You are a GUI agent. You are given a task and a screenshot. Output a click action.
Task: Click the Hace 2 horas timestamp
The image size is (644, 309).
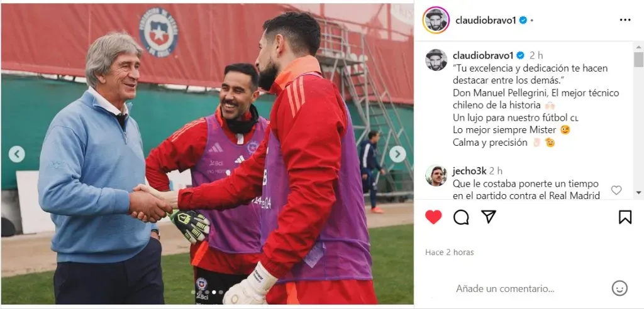pyautogui.click(x=449, y=252)
